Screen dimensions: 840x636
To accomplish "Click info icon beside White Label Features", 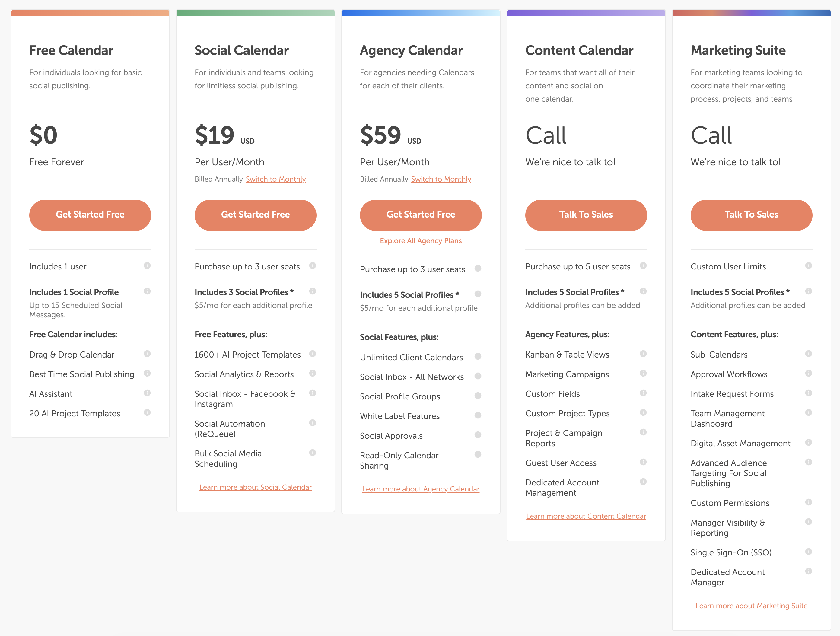I will (x=478, y=415).
